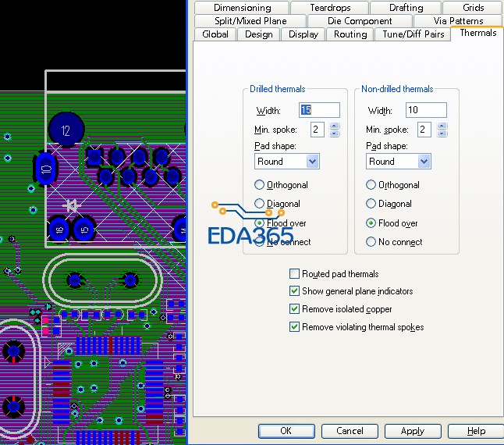Select Diagonal for Non-drilled thermals
Screen dimensions: 504x445
[x=371, y=204]
